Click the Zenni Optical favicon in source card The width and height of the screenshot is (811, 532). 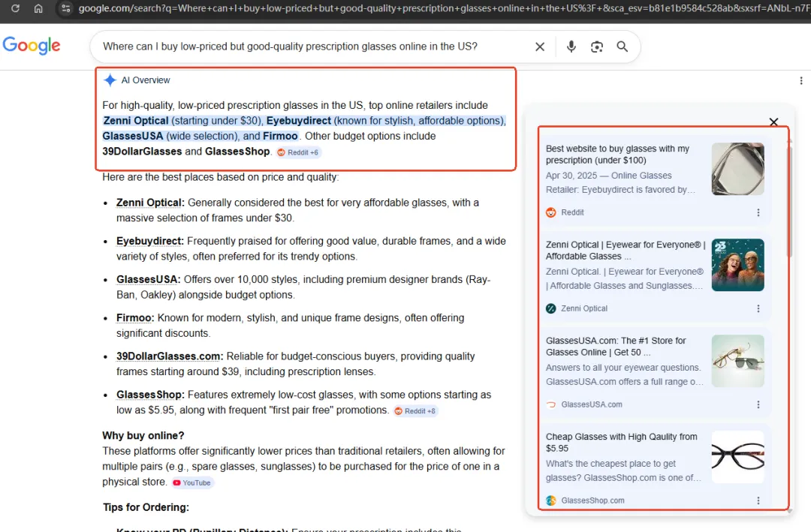[x=551, y=308]
